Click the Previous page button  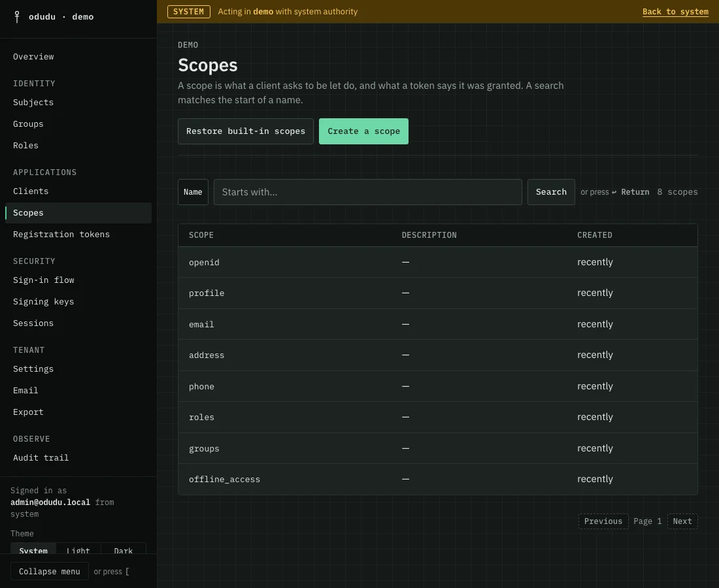coord(603,521)
